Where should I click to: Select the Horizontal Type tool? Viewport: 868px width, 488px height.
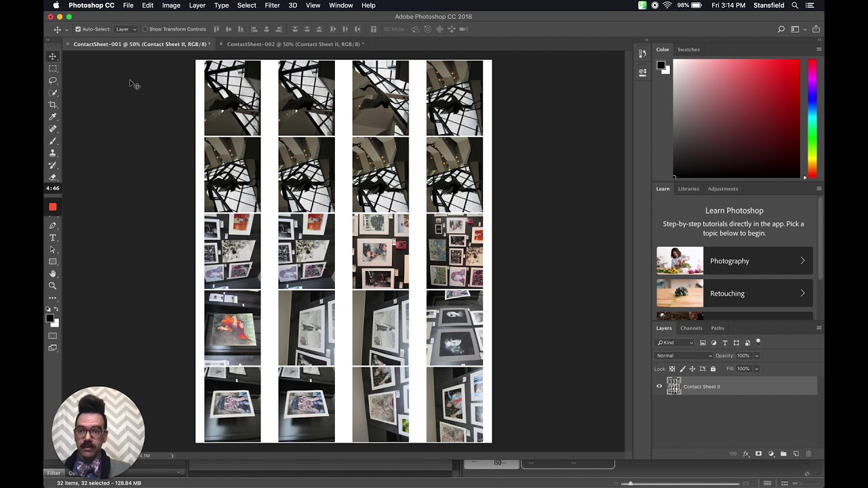click(x=52, y=238)
